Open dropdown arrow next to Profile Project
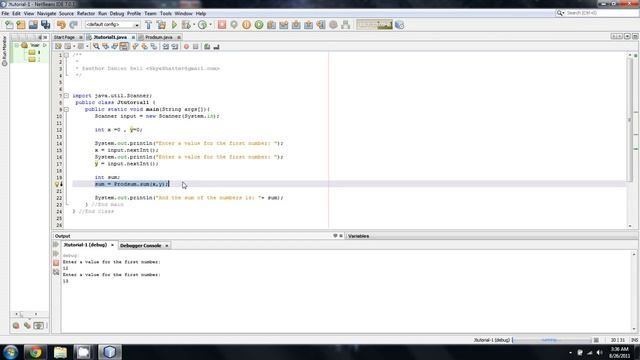 pos(210,25)
